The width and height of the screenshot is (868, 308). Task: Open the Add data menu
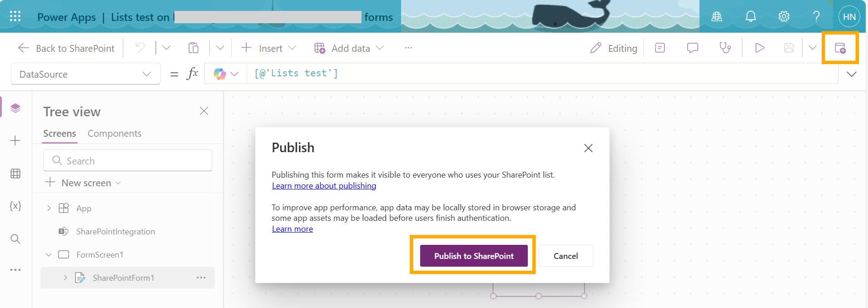(x=349, y=48)
